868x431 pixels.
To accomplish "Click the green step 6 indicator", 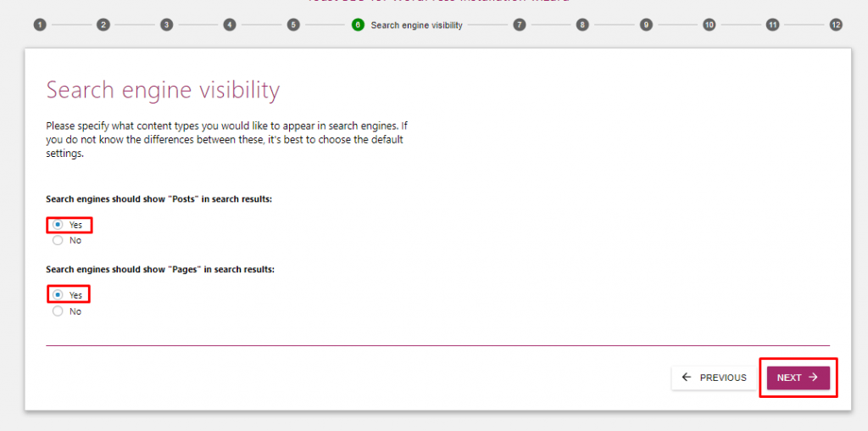I will [x=358, y=25].
